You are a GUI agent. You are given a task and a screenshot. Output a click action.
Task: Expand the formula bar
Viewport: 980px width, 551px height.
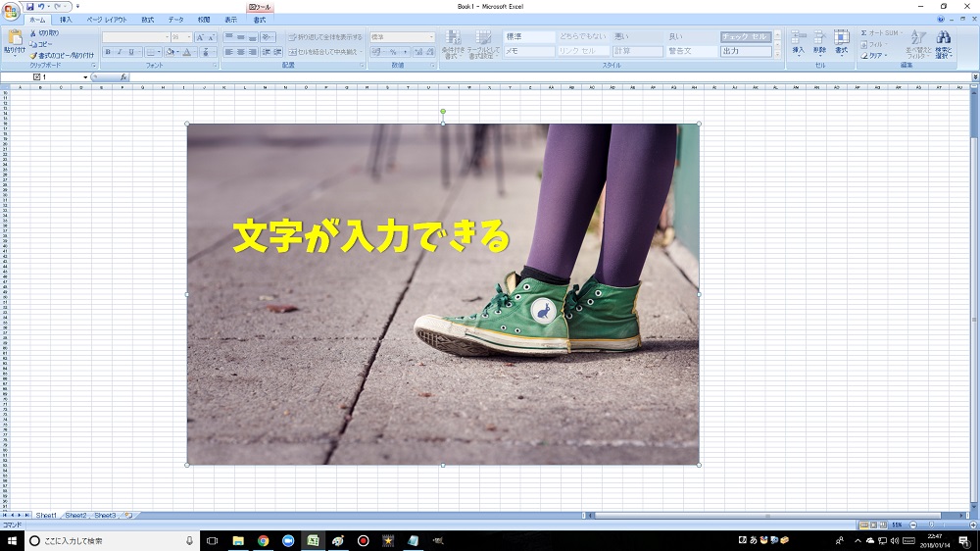pos(975,76)
